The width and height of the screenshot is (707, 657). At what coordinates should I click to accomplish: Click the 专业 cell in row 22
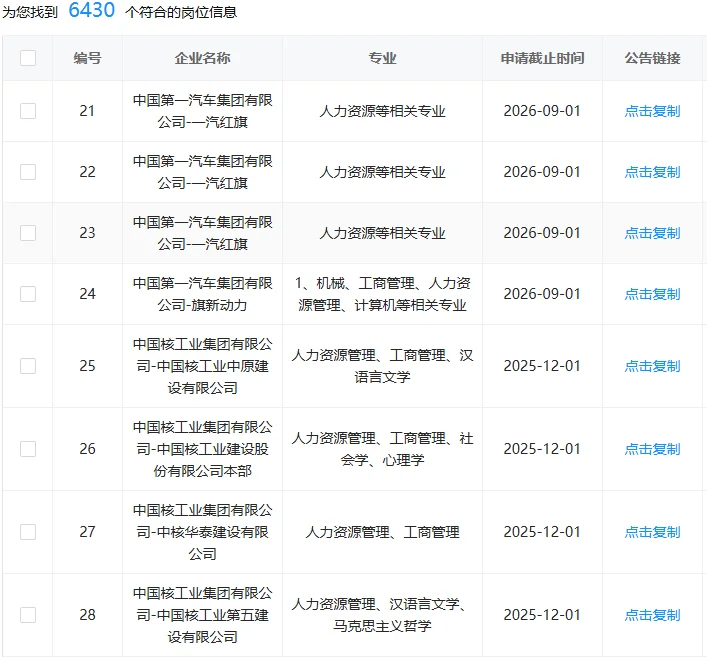[382, 172]
